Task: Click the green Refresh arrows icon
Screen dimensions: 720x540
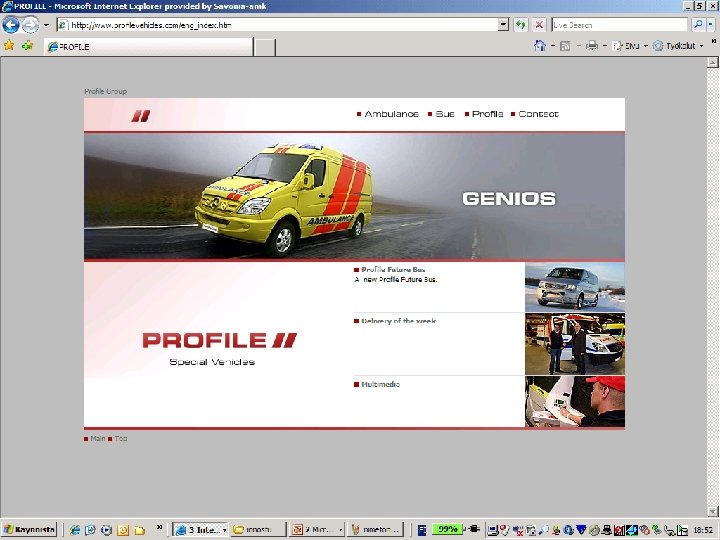Action: pos(521,25)
